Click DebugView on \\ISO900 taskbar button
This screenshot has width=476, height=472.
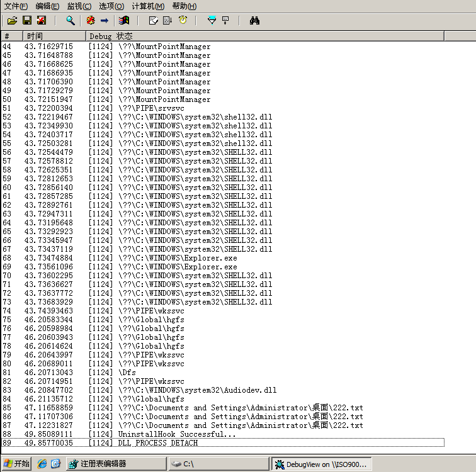(x=322, y=464)
